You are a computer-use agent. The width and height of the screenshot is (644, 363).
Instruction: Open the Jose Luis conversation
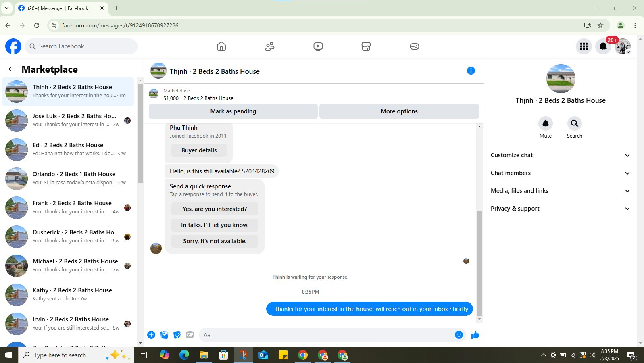[68, 121]
